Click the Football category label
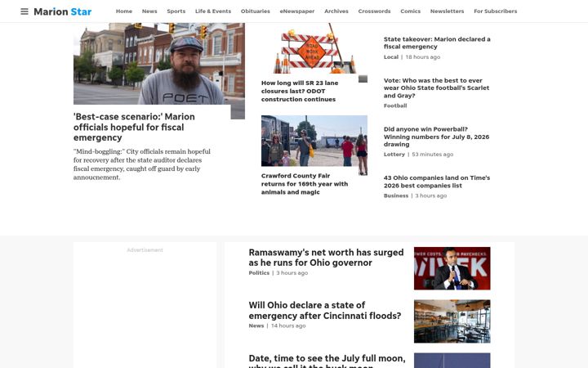This screenshot has width=588, height=368. tap(395, 105)
